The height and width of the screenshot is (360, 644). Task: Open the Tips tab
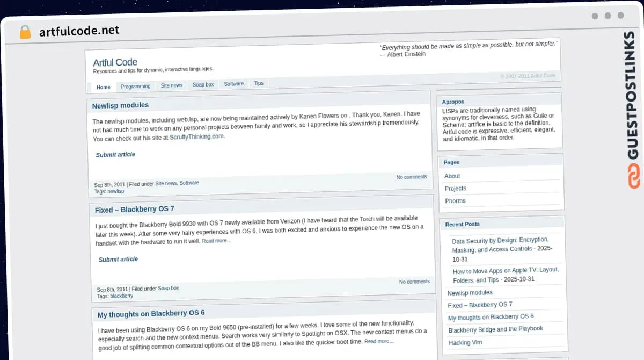[x=259, y=83]
